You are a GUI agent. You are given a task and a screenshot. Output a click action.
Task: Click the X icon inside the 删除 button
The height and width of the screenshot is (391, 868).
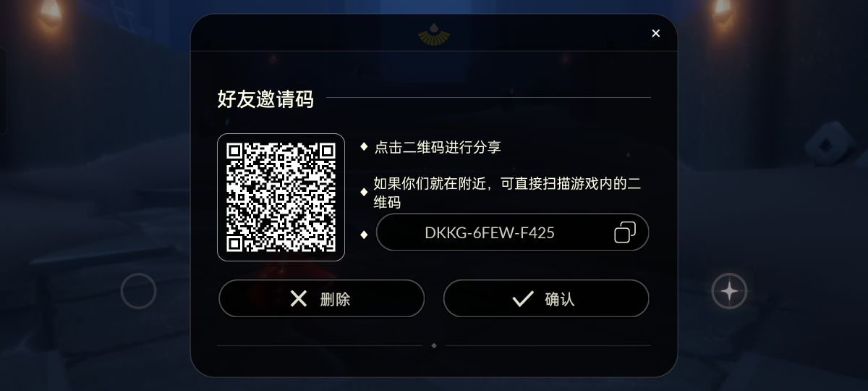pyautogui.click(x=299, y=298)
